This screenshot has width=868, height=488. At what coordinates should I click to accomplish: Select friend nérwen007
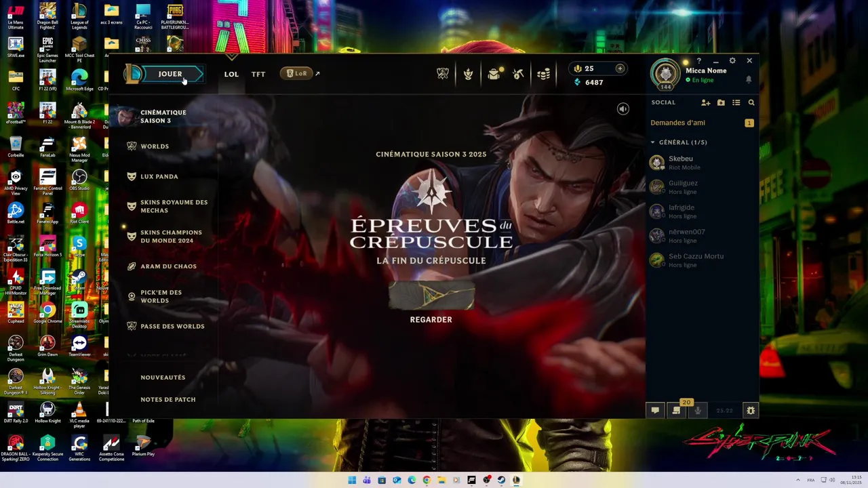coord(702,236)
